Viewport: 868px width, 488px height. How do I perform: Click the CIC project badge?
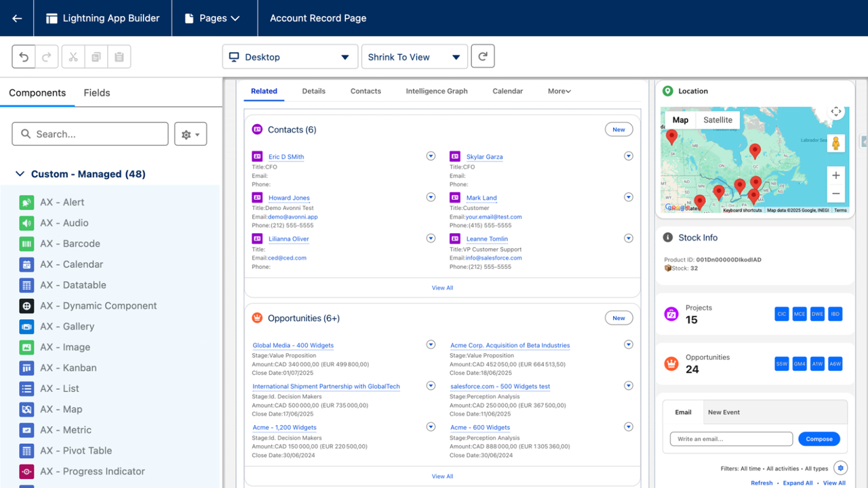point(782,314)
